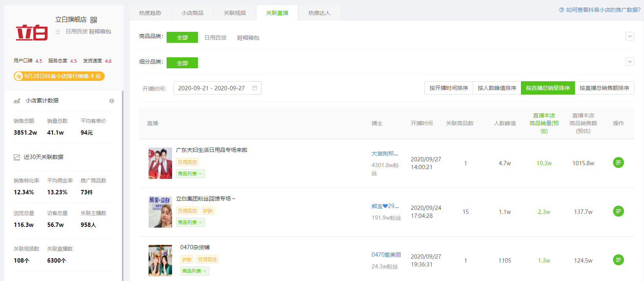Image resolution: width=644 pixels, height=281 pixels.
Task: Open 如何查看抖音小店的推广数据 help link
Action: [603, 10]
